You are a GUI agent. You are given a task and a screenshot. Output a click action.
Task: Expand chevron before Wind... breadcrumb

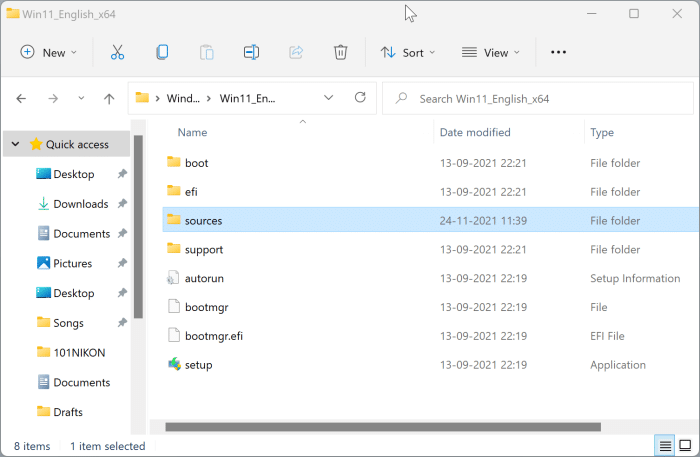click(x=158, y=98)
